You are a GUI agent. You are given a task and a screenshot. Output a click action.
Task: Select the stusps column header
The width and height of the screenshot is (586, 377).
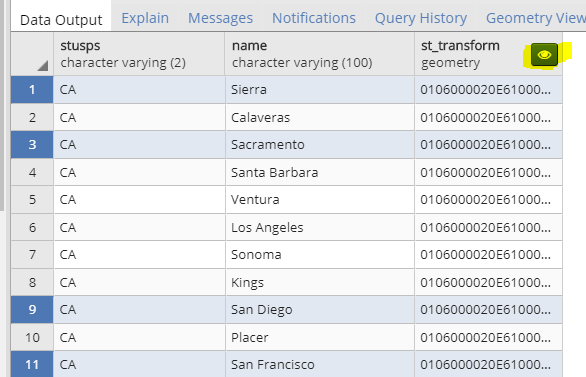tap(139, 54)
